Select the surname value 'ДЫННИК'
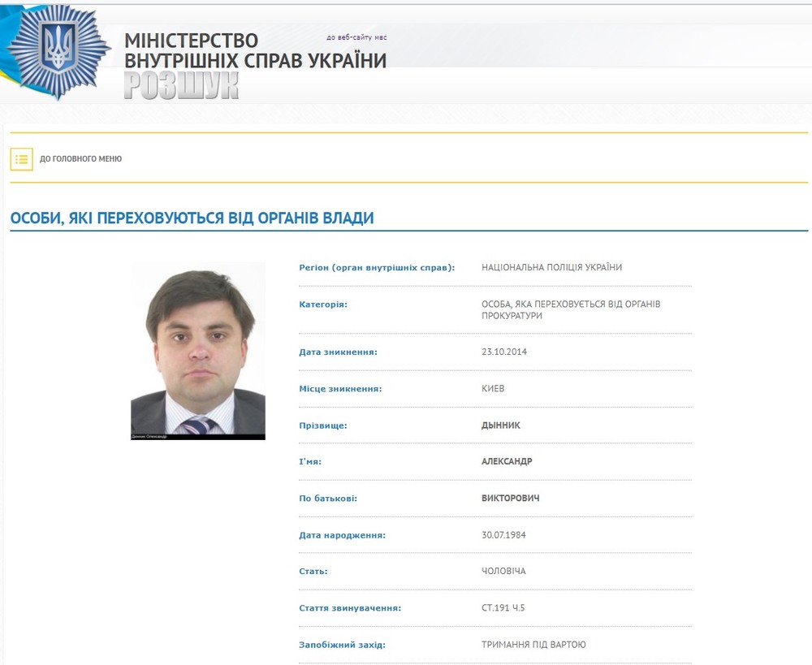 [501, 425]
